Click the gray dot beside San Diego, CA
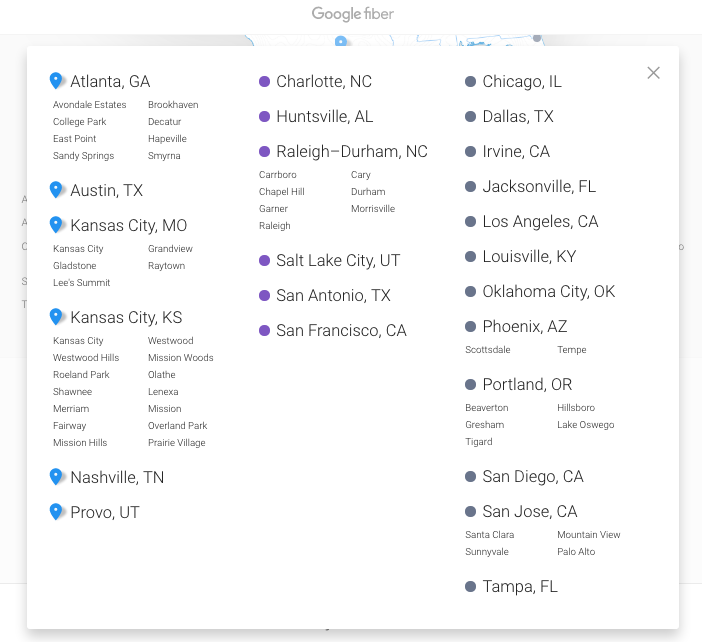702x642 pixels. click(471, 476)
